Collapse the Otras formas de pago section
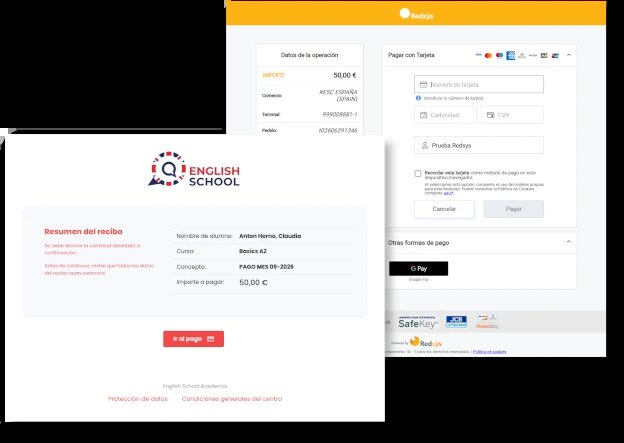624x443 pixels. click(x=569, y=242)
